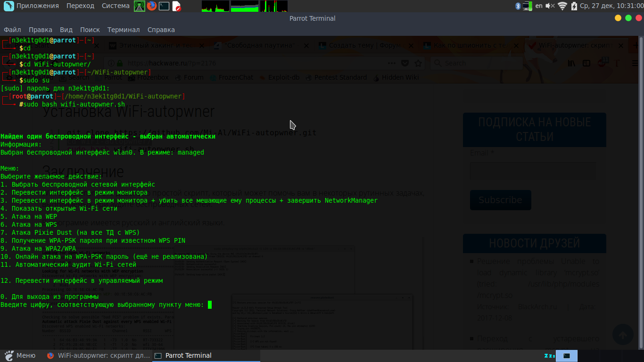Open the battery charging indicator
The width and height of the screenshot is (644, 362).
coord(574,6)
